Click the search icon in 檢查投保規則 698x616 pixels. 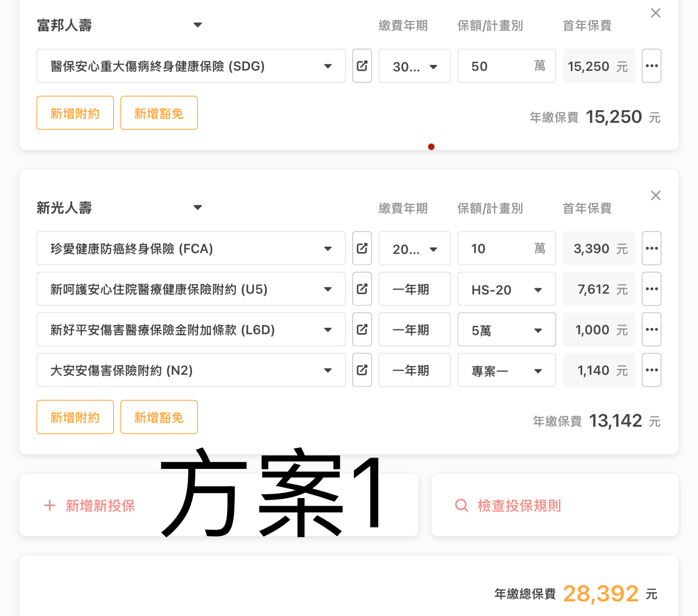coord(462,505)
